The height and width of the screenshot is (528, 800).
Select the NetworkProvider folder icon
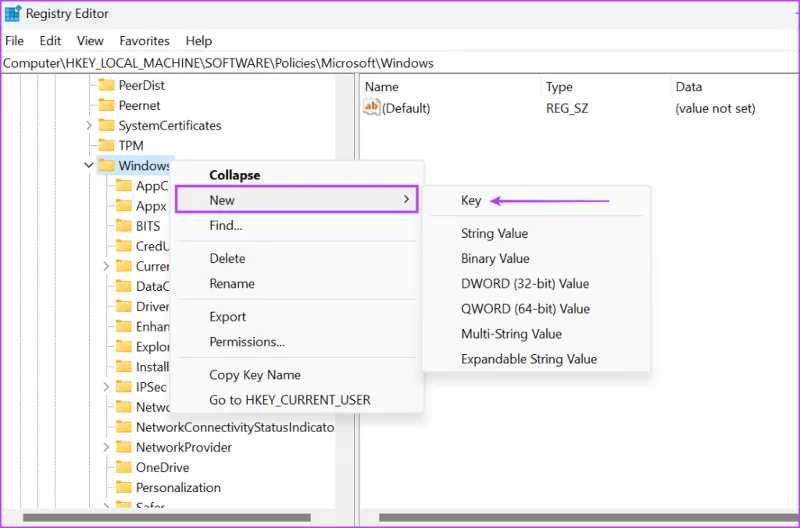tap(123, 447)
